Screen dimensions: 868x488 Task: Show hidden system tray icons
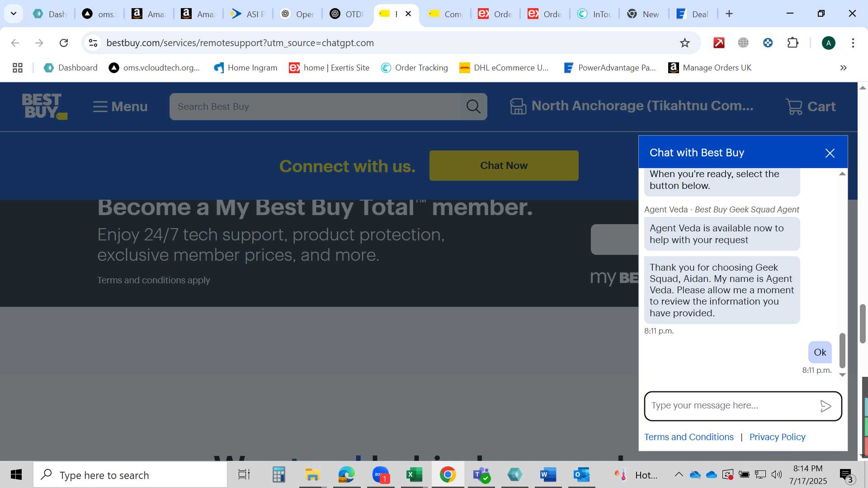(x=679, y=474)
